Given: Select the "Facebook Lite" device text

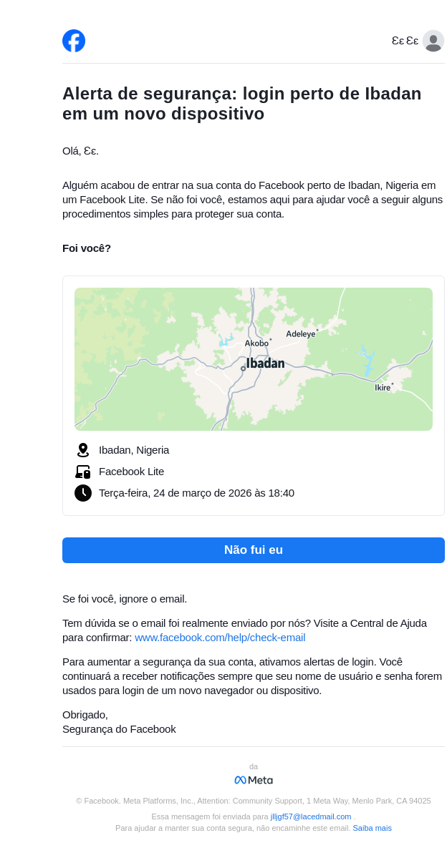Looking at the screenshot, I should (x=131, y=472).
